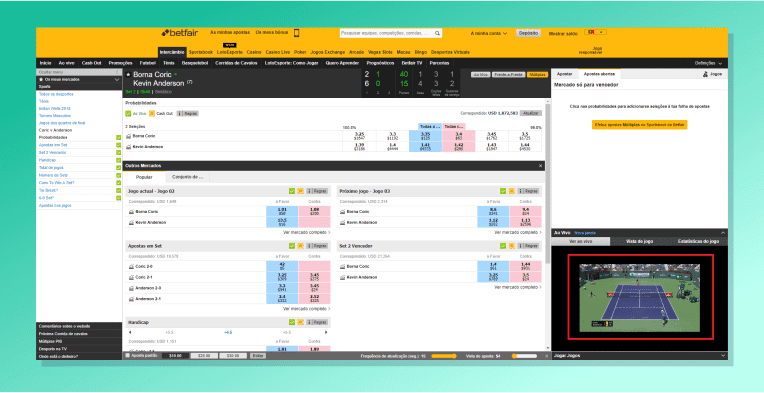Close the Outros Mercados panel with X
This screenshot has width=764, height=393.
tap(540, 166)
